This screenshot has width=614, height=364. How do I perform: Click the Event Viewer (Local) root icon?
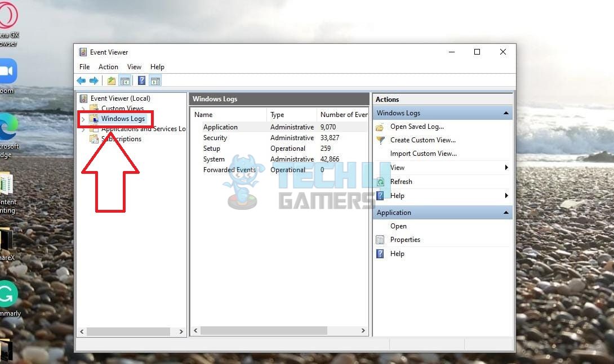click(83, 98)
